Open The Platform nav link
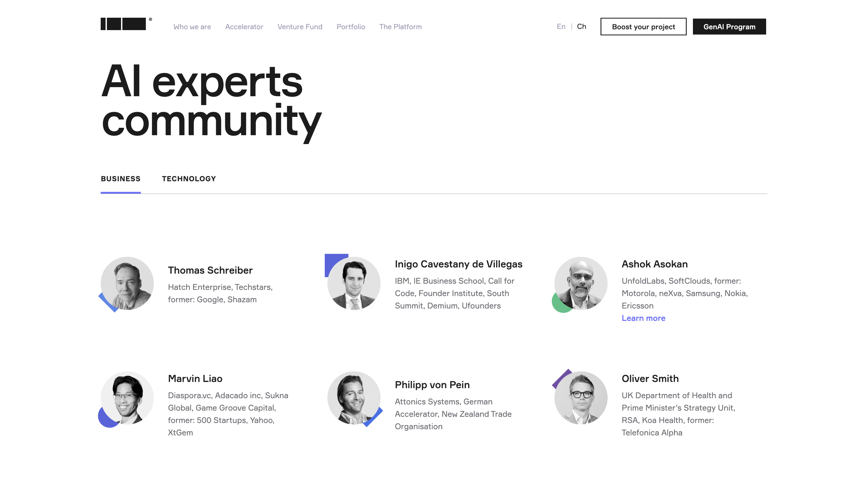This screenshot has width=868, height=490. pos(400,27)
